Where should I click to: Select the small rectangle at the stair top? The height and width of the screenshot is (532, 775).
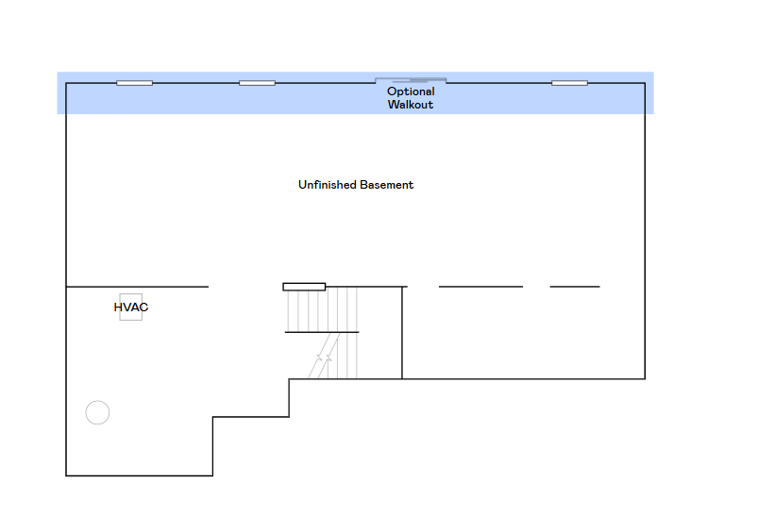pyautogui.click(x=304, y=287)
